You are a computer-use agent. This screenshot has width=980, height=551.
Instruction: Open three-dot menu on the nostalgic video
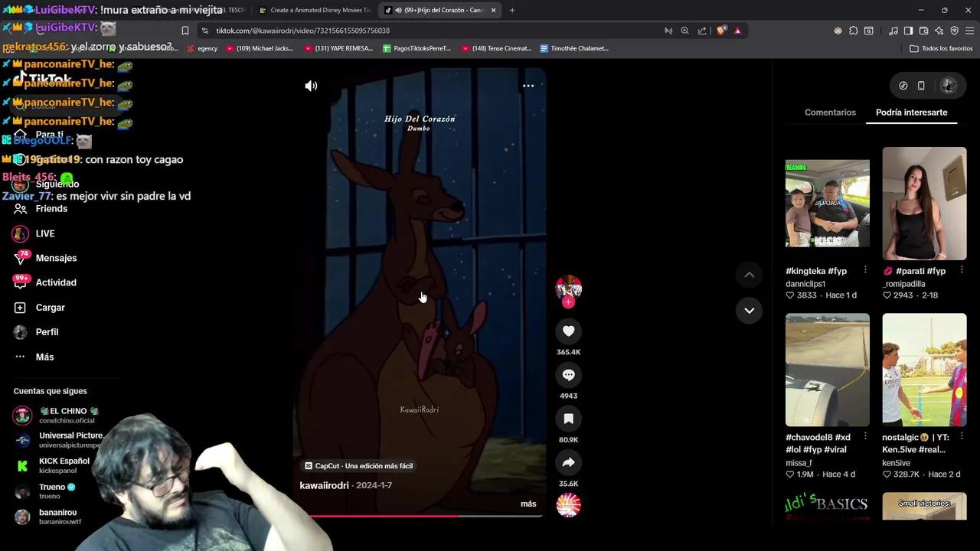962,436
